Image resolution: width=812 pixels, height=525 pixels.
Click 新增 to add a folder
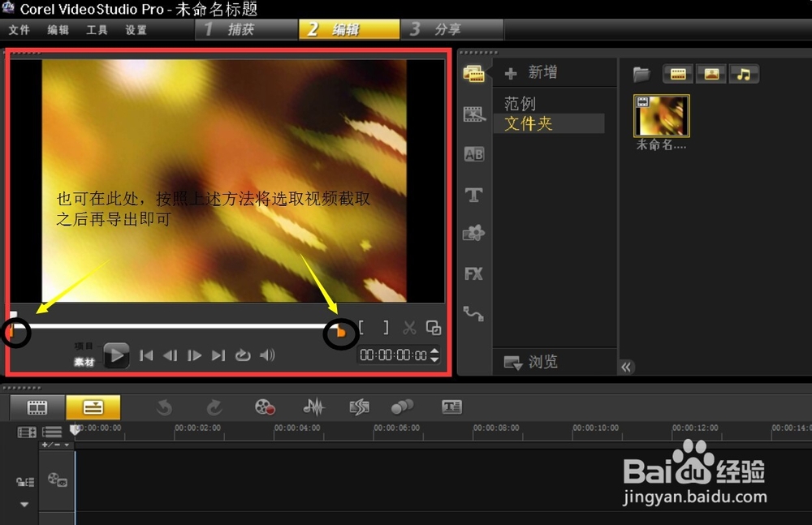pyautogui.click(x=531, y=72)
